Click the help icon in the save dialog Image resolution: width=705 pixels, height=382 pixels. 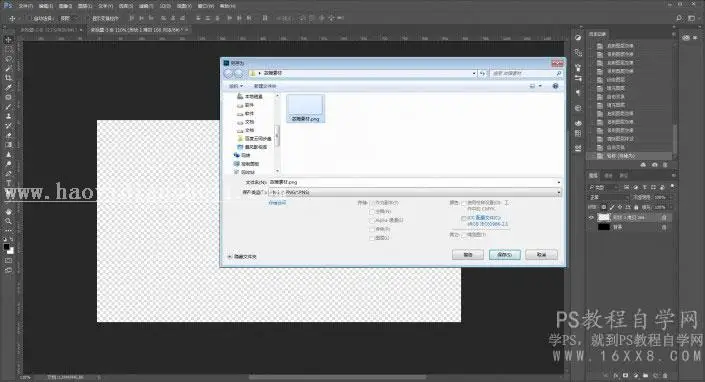tap(555, 86)
